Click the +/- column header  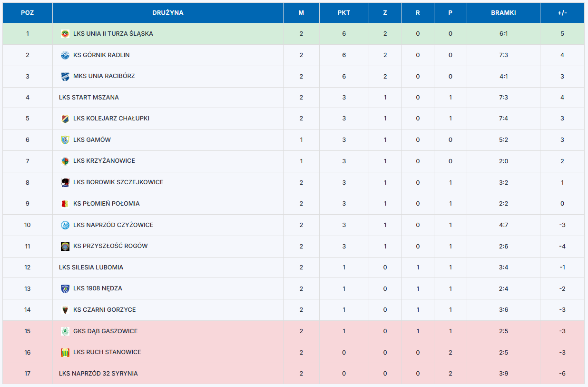pos(562,13)
